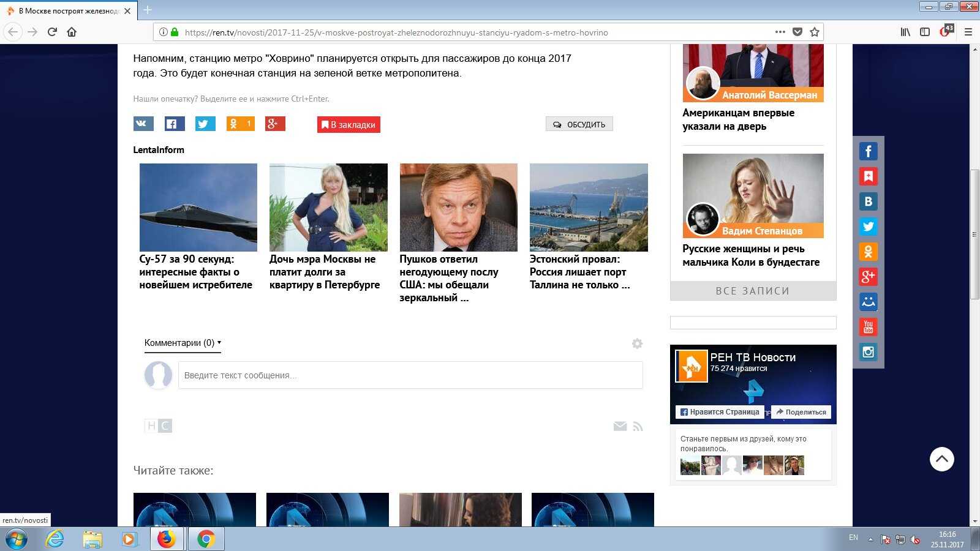Viewport: 980px width, 551px height.
Task: Click the RSS feed icon in comments
Action: [638, 426]
